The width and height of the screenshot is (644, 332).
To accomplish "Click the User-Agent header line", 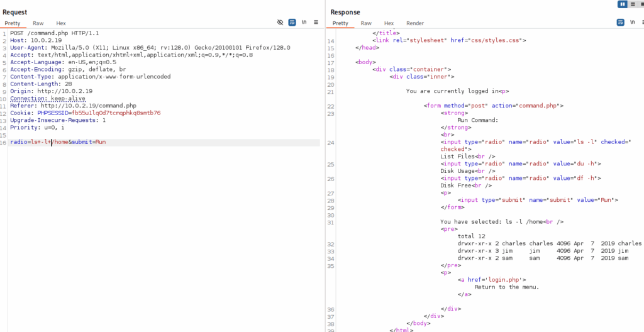I will (x=150, y=48).
